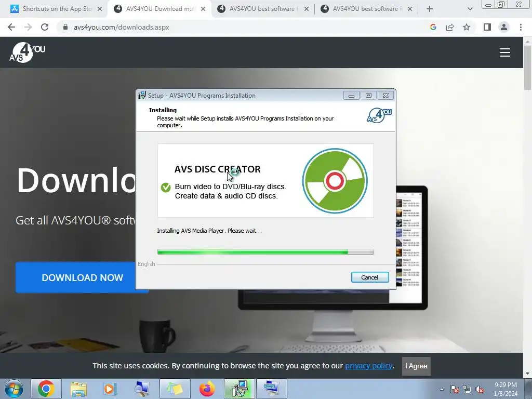This screenshot has width=532, height=399.
Task: Open Firefox from the taskbar
Action: pyautogui.click(x=207, y=389)
